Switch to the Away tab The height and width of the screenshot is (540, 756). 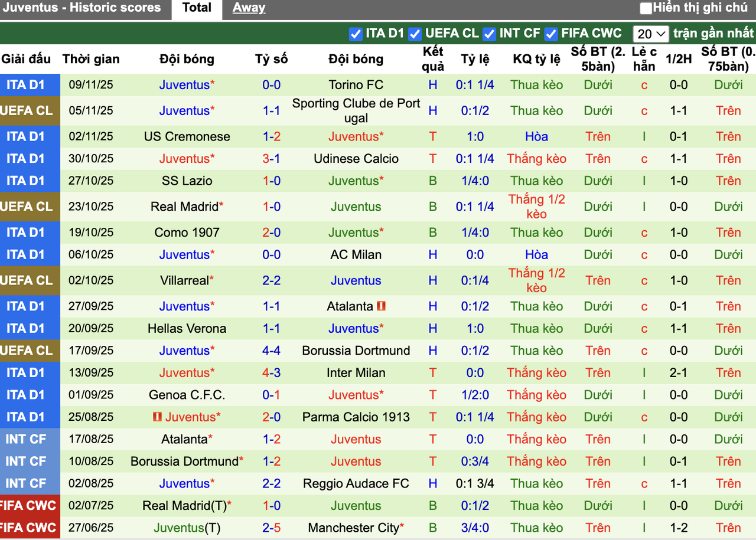click(249, 8)
